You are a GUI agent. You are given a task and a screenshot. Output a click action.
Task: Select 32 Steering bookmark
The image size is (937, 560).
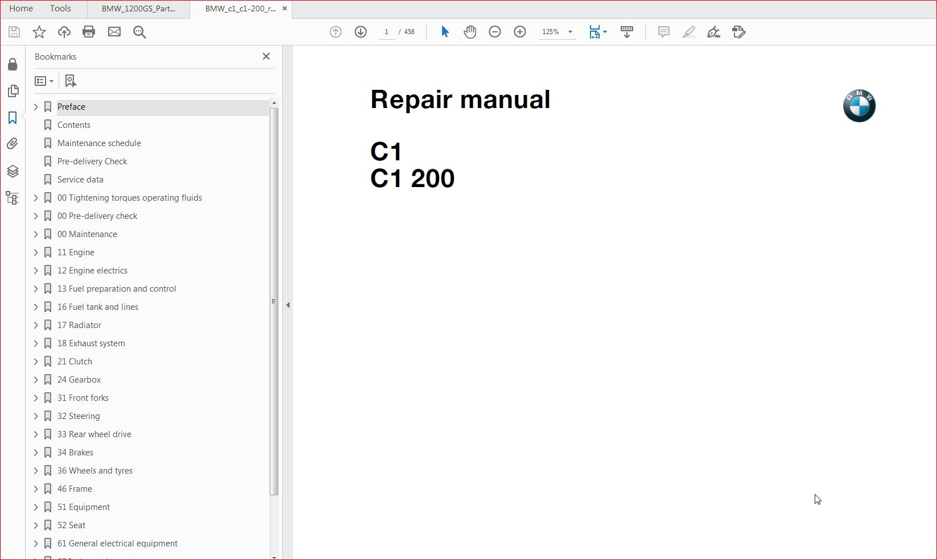click(x=79, y=416)
